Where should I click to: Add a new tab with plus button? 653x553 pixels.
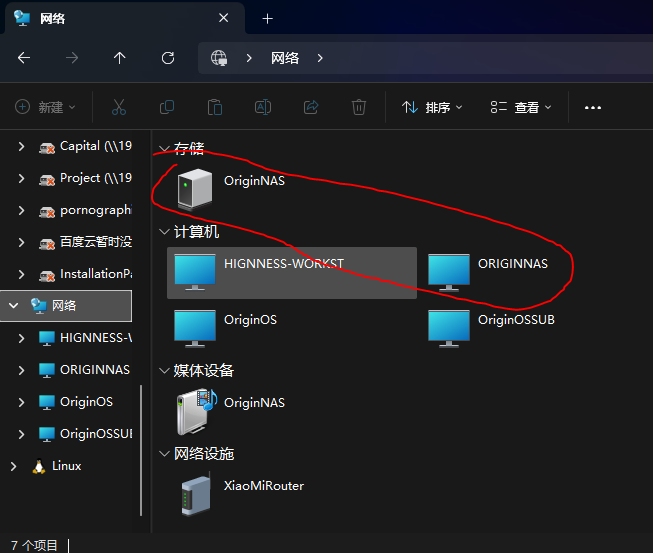click(x=267, y=19)
